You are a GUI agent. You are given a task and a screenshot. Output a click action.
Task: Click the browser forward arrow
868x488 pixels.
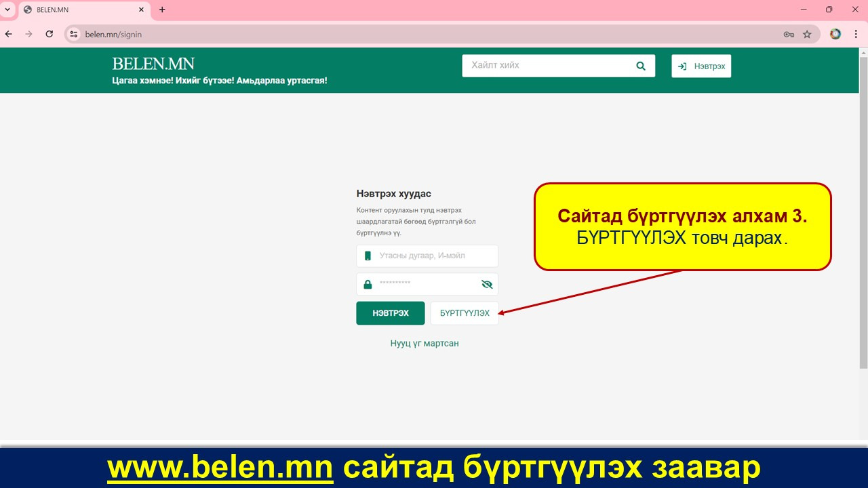[x=28, y=34]
